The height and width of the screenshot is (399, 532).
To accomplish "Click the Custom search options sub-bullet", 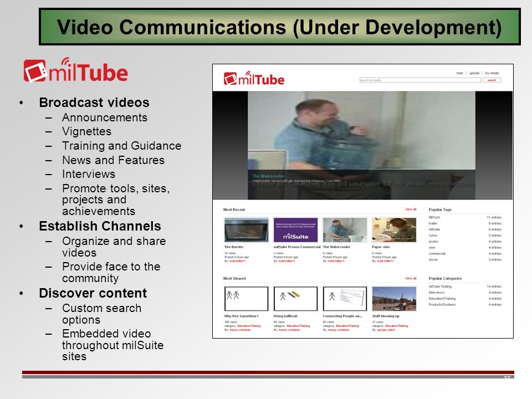I will (102, 314).
